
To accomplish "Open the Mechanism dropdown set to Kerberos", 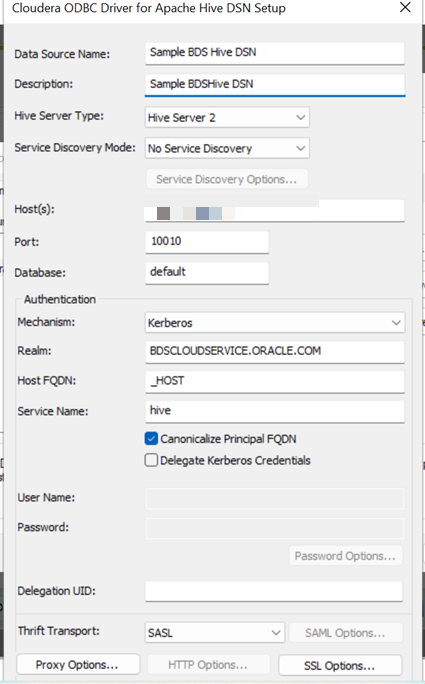I will (x=275, y=323).
